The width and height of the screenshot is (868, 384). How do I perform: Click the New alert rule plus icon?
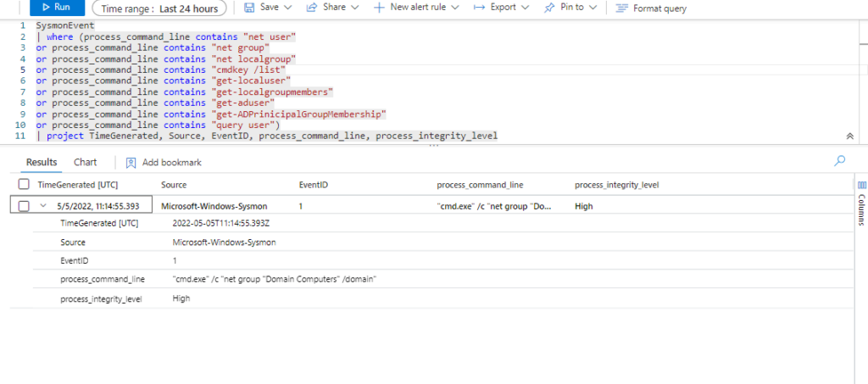[x=379, y=8]
